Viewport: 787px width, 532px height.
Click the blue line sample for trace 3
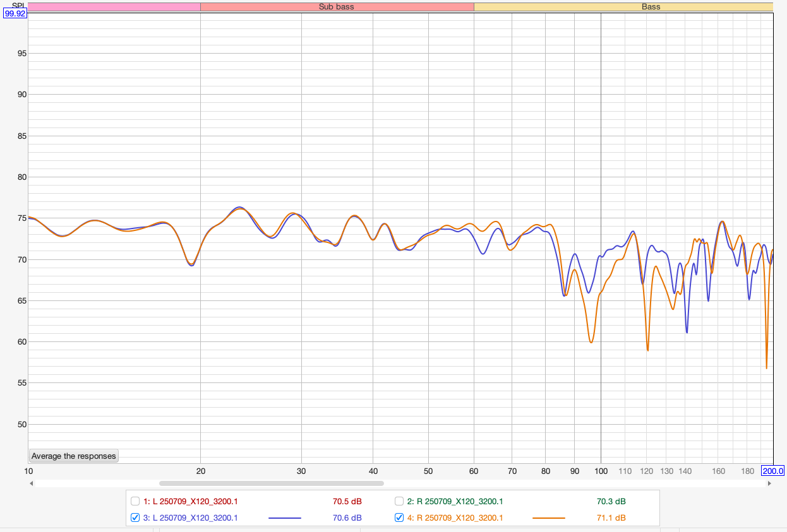coord(285,517)
